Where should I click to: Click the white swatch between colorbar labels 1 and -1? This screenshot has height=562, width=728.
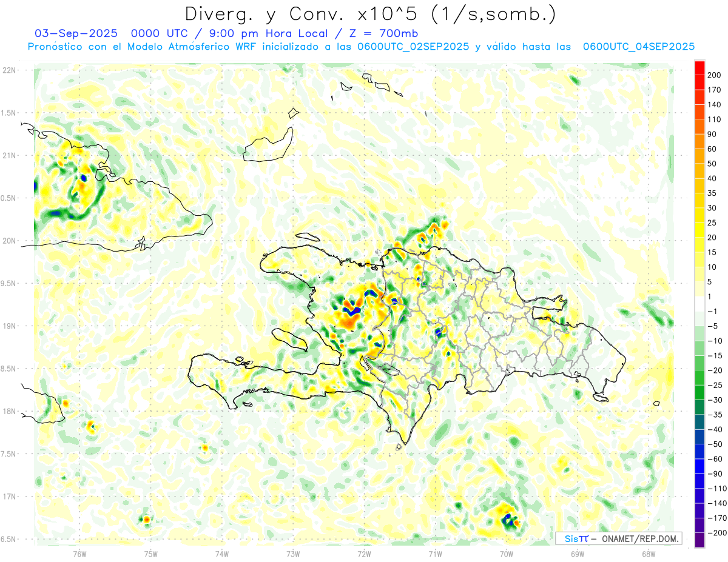(x=699, y=304)
